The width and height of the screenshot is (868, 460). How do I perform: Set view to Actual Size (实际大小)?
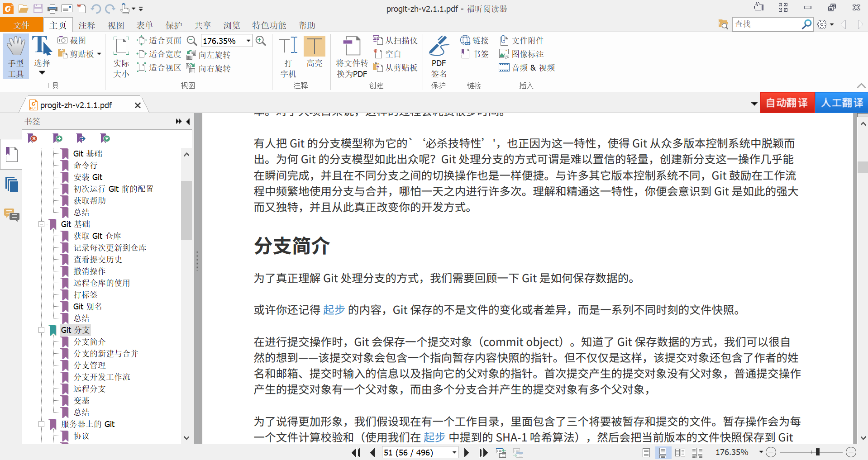(121, 57)
